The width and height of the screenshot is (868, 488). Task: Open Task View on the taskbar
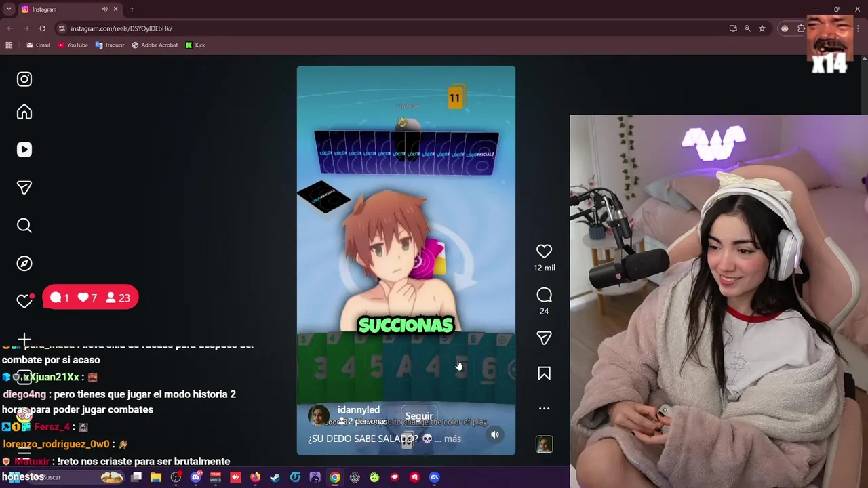click(x=136, y=477)
